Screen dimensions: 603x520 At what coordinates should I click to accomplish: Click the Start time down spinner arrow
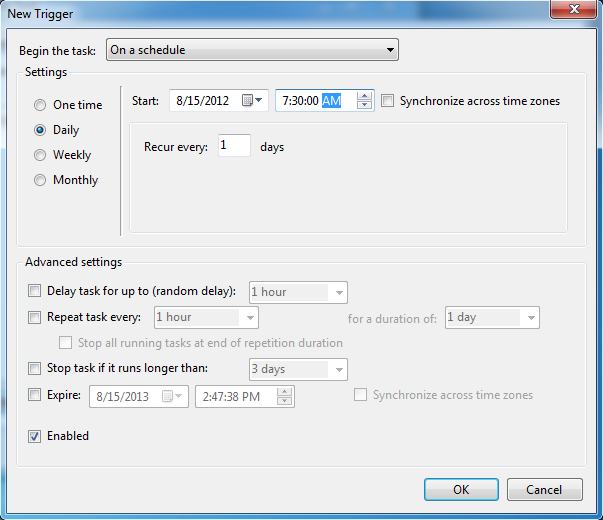(x=364, y=105)
